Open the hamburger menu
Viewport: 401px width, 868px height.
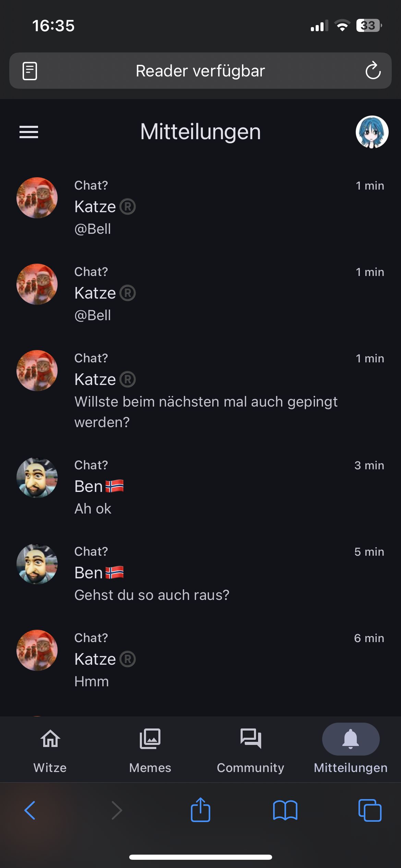click(29, 132)
